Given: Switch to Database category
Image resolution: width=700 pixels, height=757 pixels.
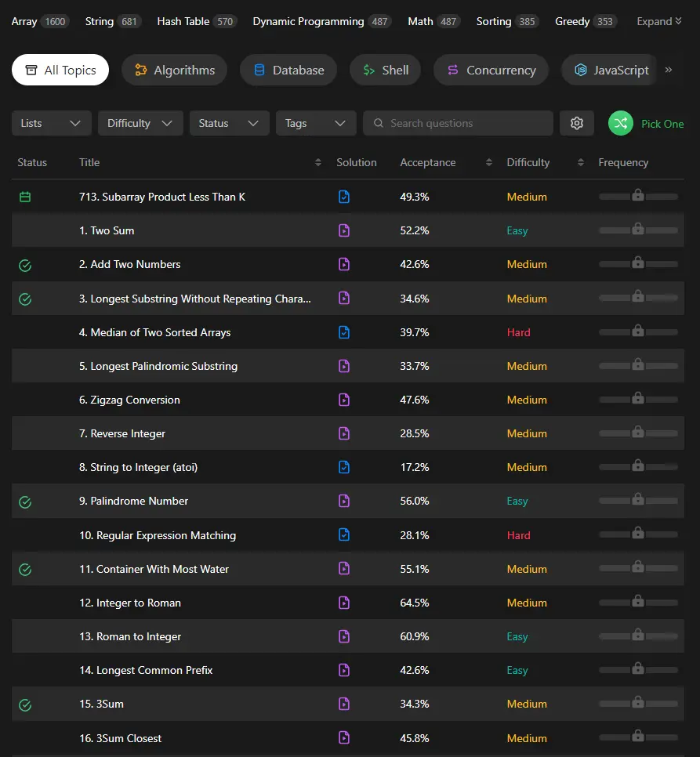Looking at the screenshot, I should click(288, 70).
